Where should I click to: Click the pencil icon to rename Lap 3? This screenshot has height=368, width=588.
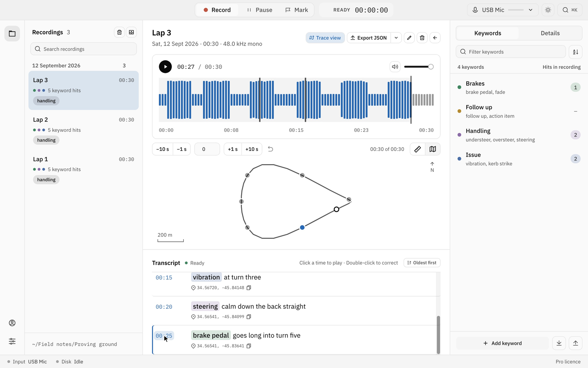pyautogui.click(x=409, y=38)
